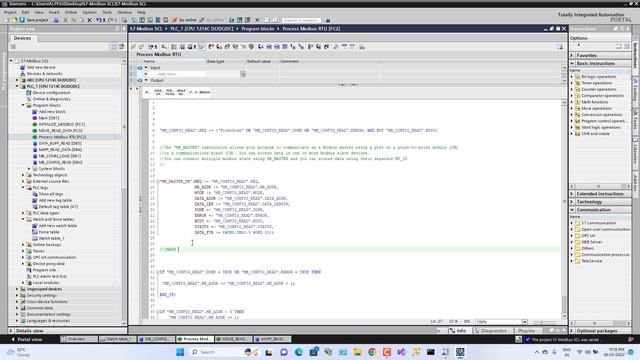Select DATA_BUFF_READ [DB5] in tree
The width and height of the screenshot is (640, 360).
pyautogui.click(x=60, y=143)
